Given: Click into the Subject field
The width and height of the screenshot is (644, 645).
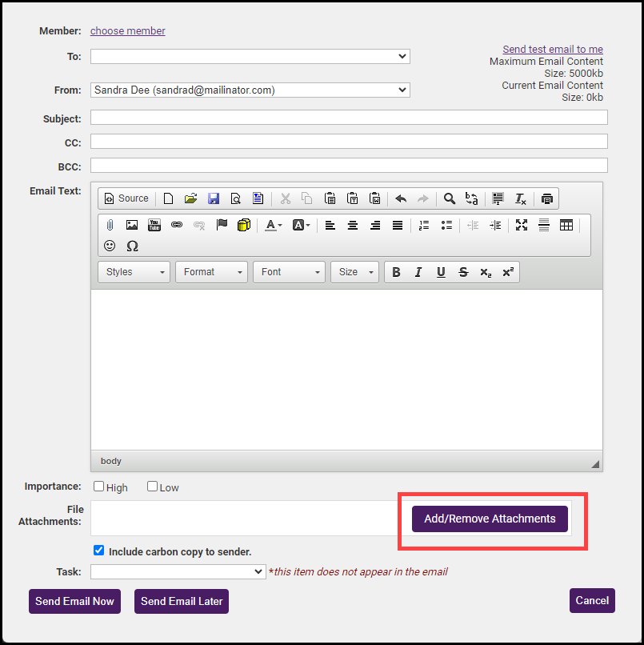Looking at the screenshot, I should [349, 118].
